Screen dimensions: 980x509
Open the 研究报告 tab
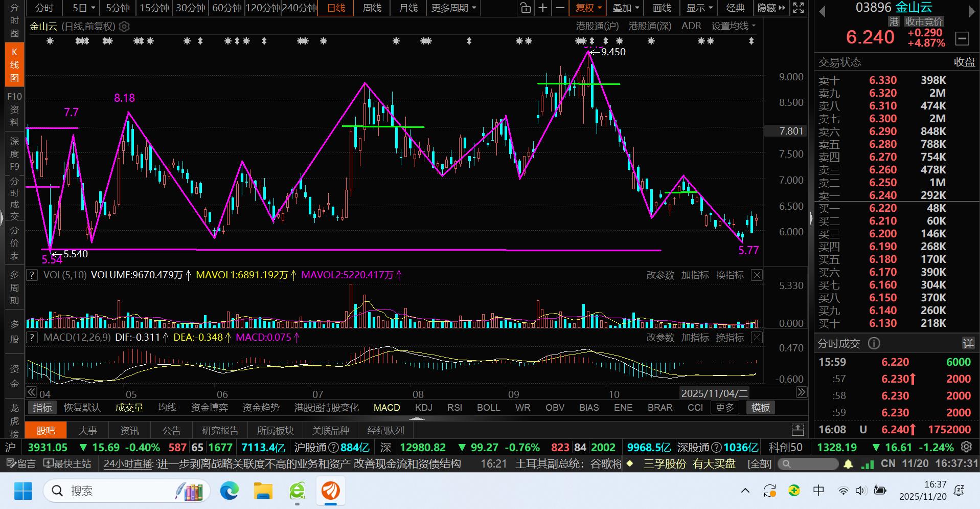[220, 431]
